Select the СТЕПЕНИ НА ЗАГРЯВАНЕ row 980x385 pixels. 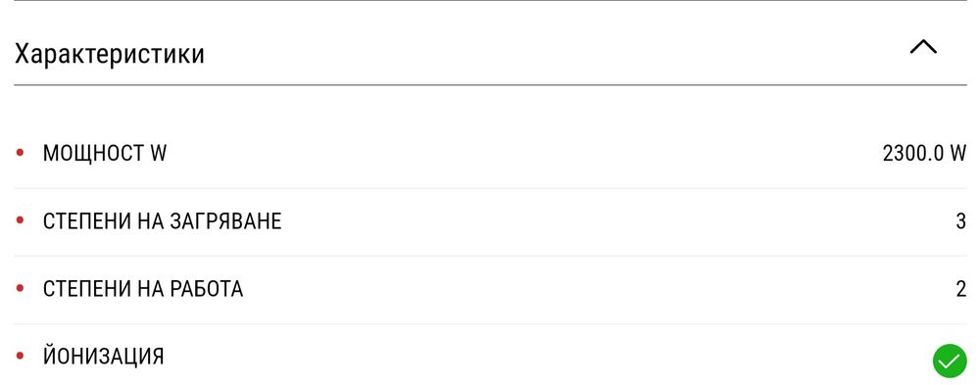(x=490, y=221)
